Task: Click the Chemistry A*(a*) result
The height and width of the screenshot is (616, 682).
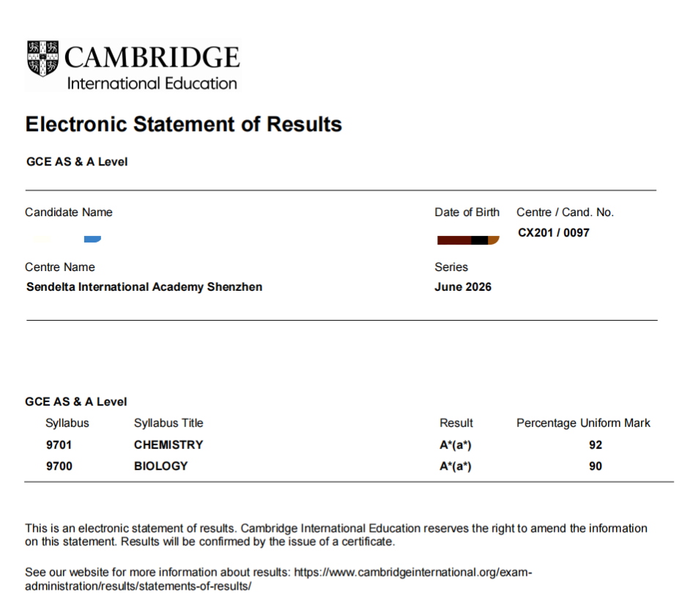Action: 456,445
